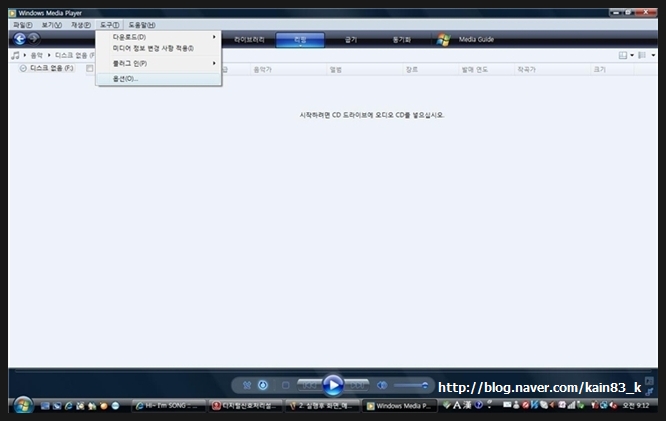Switch to the 라이브러리 tab

tap(249, 40)
